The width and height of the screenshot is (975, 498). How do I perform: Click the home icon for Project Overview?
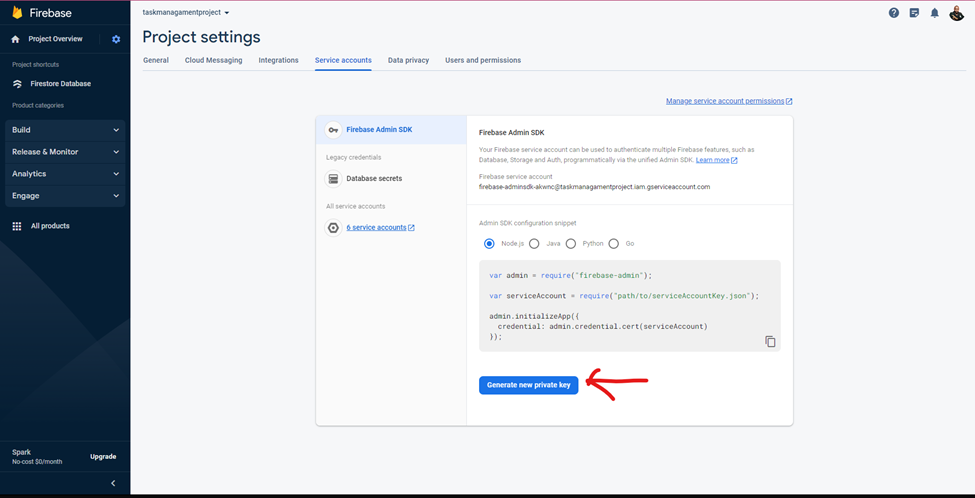(x=16, y=39)
